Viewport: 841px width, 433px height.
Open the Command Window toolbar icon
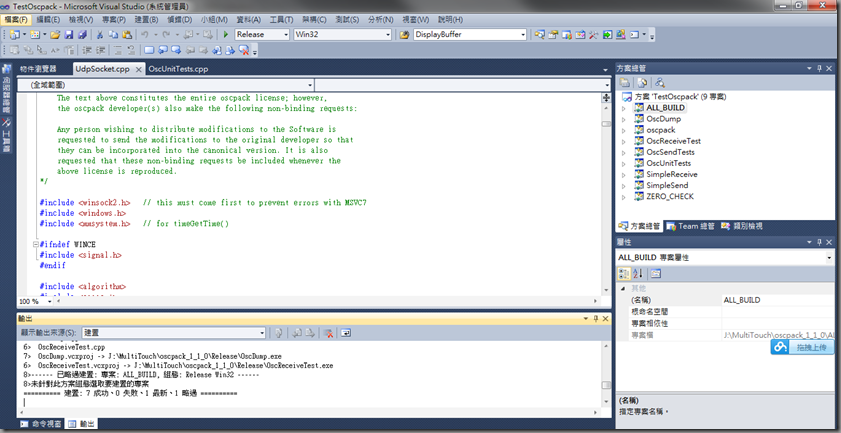[635, 34]
